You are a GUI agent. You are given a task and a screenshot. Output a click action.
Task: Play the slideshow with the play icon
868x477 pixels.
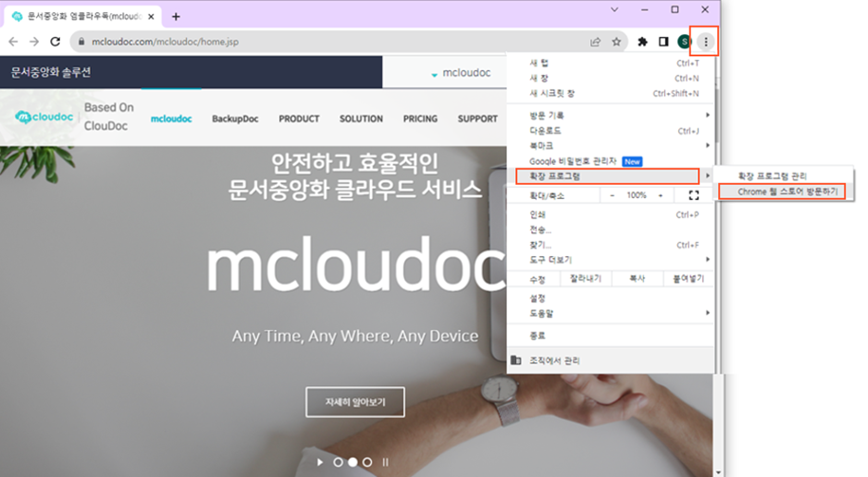[320, 462]
